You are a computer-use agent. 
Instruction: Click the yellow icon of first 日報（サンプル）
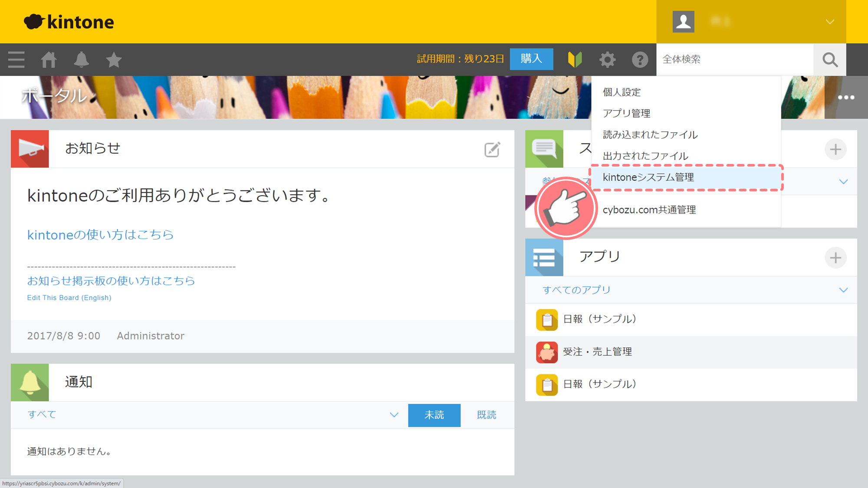click(547, 320)
